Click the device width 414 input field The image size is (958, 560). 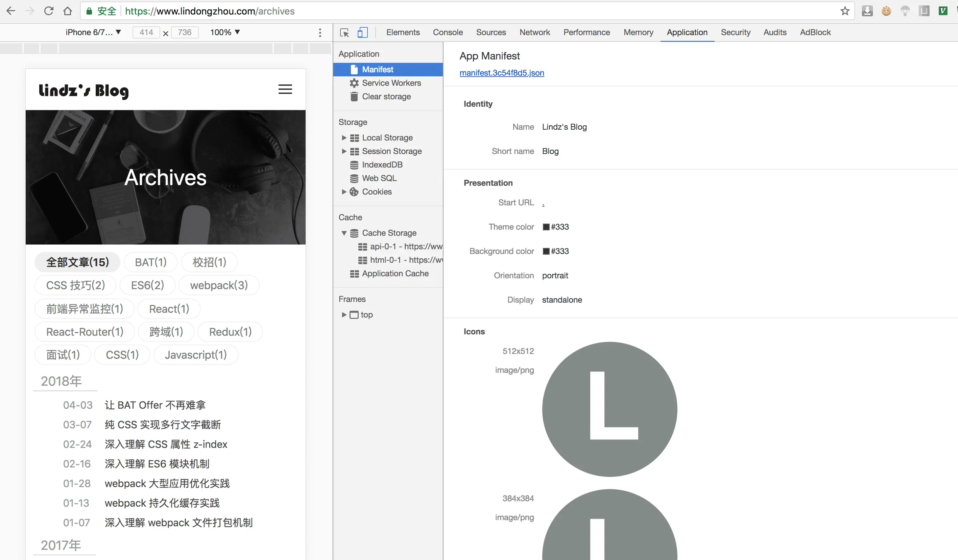tap(146, 32)
